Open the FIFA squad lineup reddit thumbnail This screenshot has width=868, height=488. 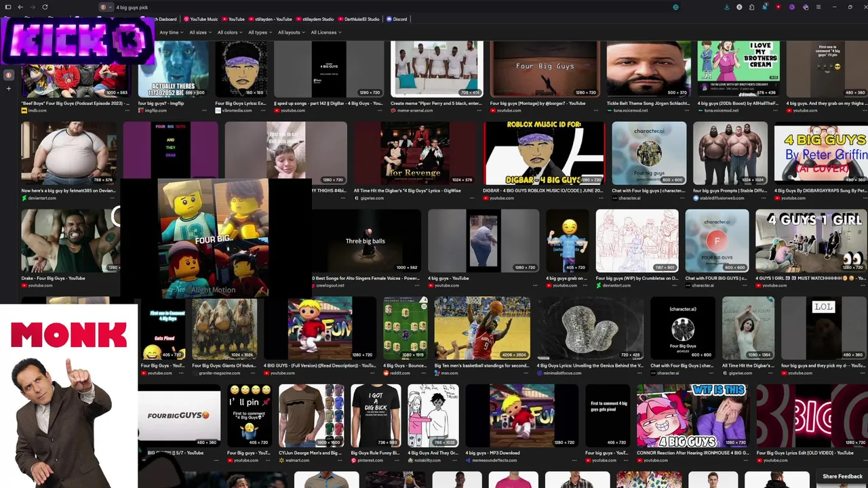pos(406,328)
